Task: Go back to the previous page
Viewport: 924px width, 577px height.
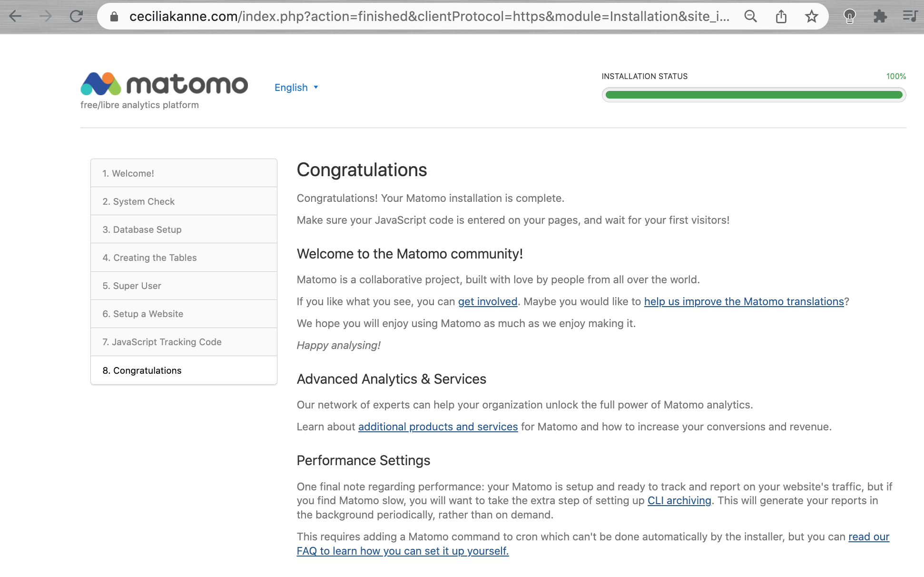Action: 15,17
